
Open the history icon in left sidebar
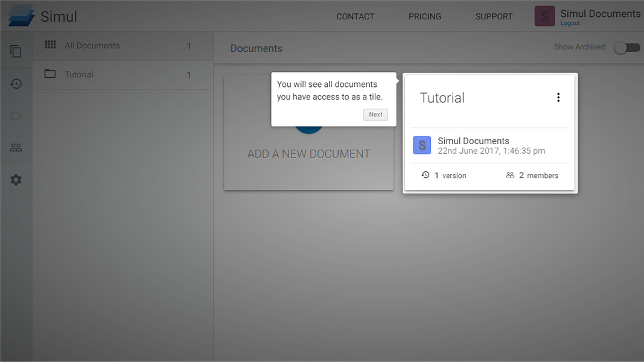tap(16, 84)
